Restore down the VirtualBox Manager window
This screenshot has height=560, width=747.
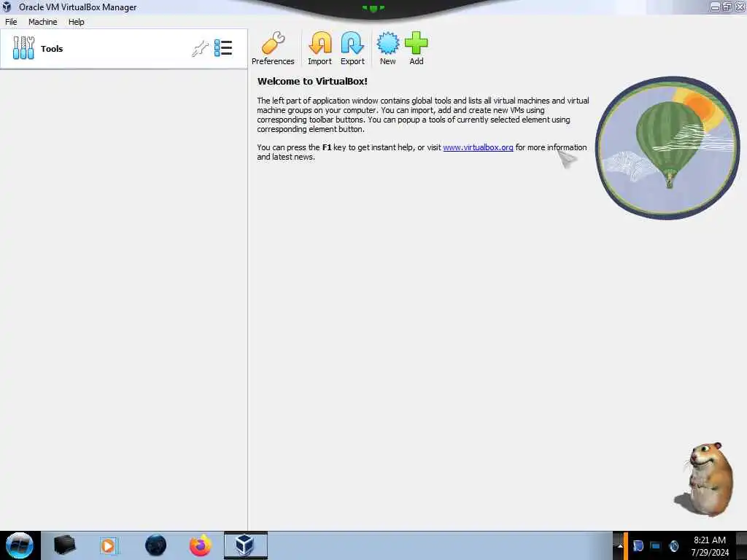727,7
